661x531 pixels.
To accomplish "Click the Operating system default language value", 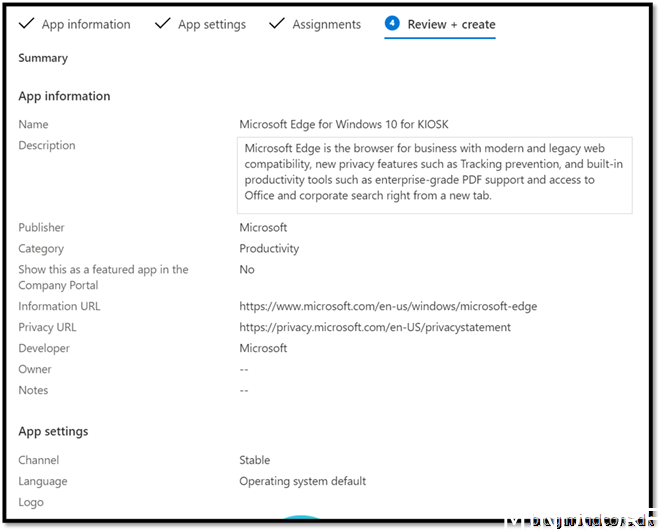I will [302, 481].
